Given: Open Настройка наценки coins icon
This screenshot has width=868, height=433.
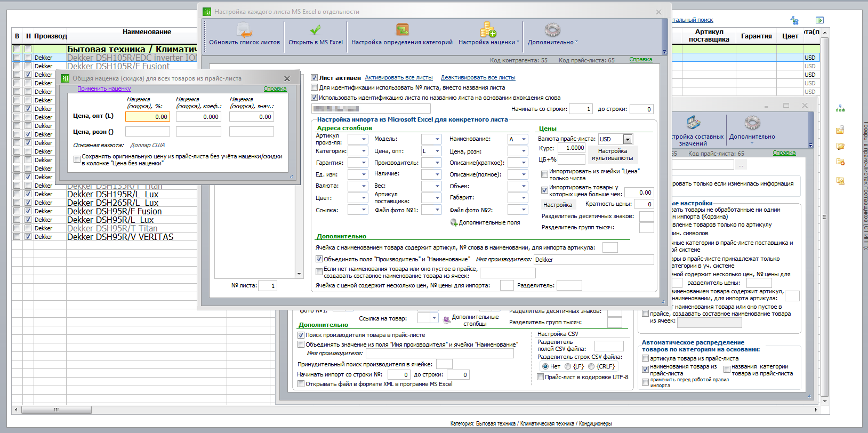Looking at the screenshot, I should point(488,30).
